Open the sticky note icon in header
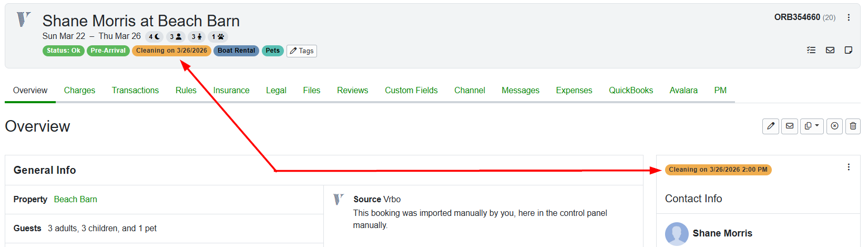Screen dimensions: 868x247 point(848,50)
